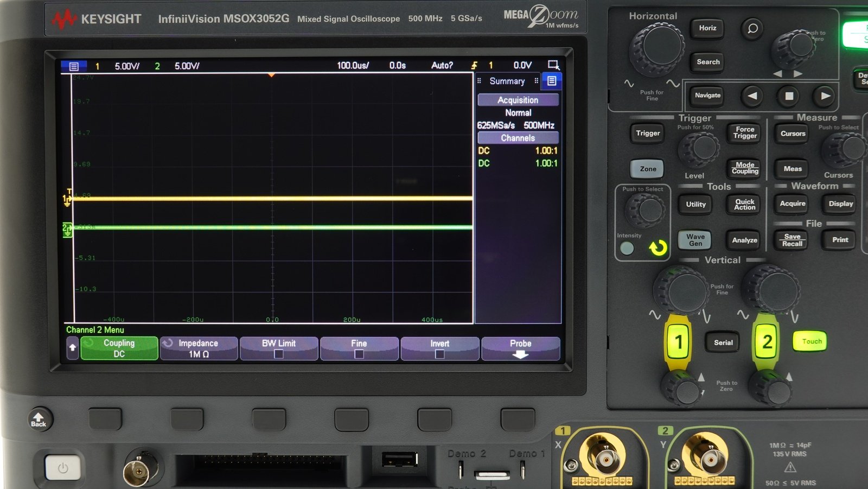The width and height of the screenshot is (868, 489).
Task: Click the Save Recall button
Action: [792, 240]
